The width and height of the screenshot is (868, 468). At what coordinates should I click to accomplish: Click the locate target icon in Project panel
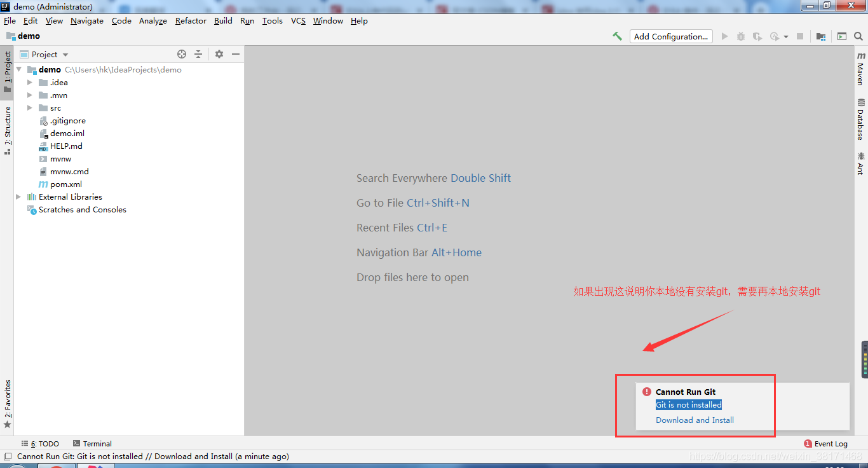coord(182,54)
